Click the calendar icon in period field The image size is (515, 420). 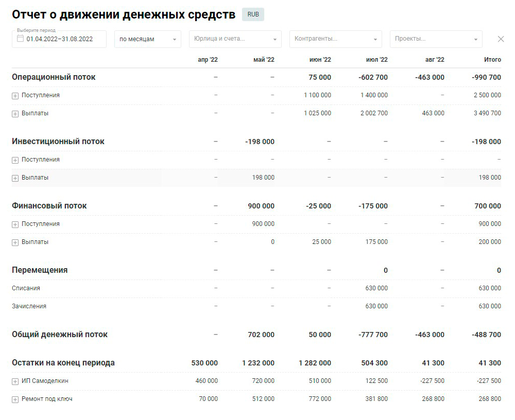(x=20, y=39)
